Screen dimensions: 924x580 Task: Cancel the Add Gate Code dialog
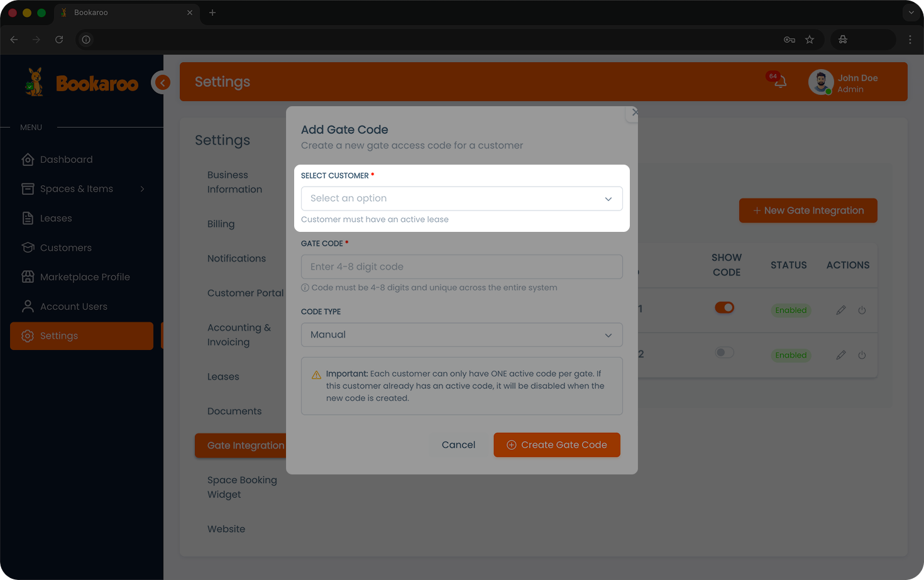458,445
